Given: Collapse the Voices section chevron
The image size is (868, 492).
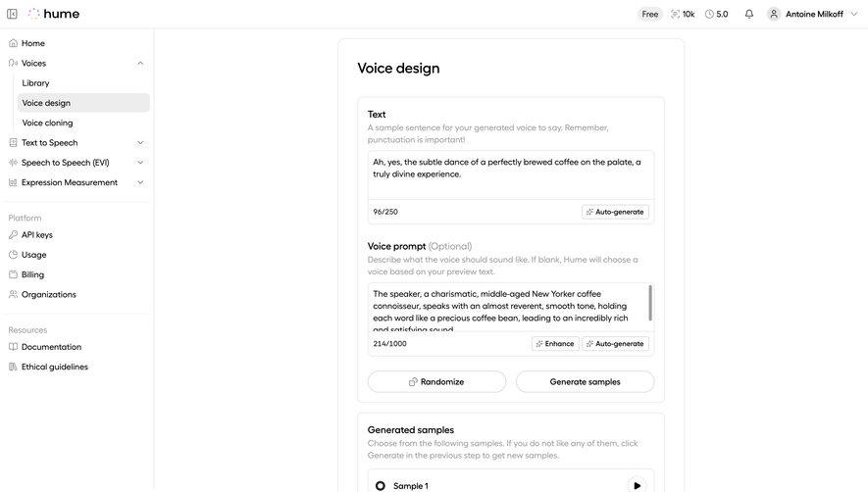Looking at the screenshot, I should click(140, 63).
